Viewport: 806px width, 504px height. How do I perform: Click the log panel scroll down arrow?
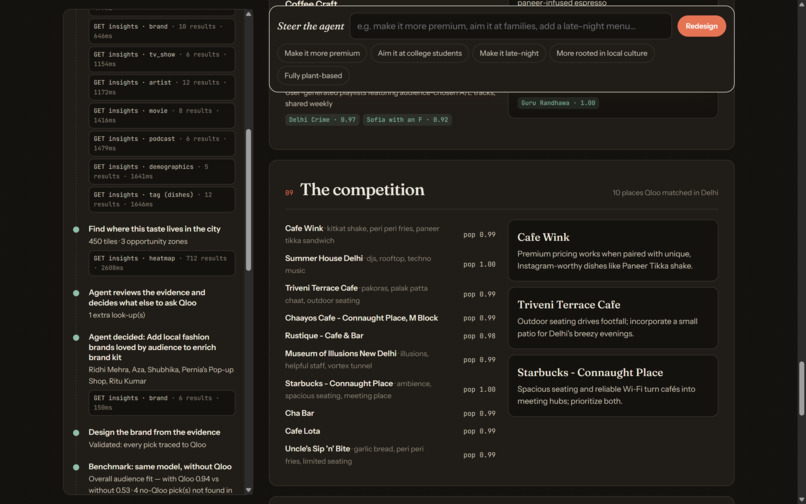[x=248, y=490]
